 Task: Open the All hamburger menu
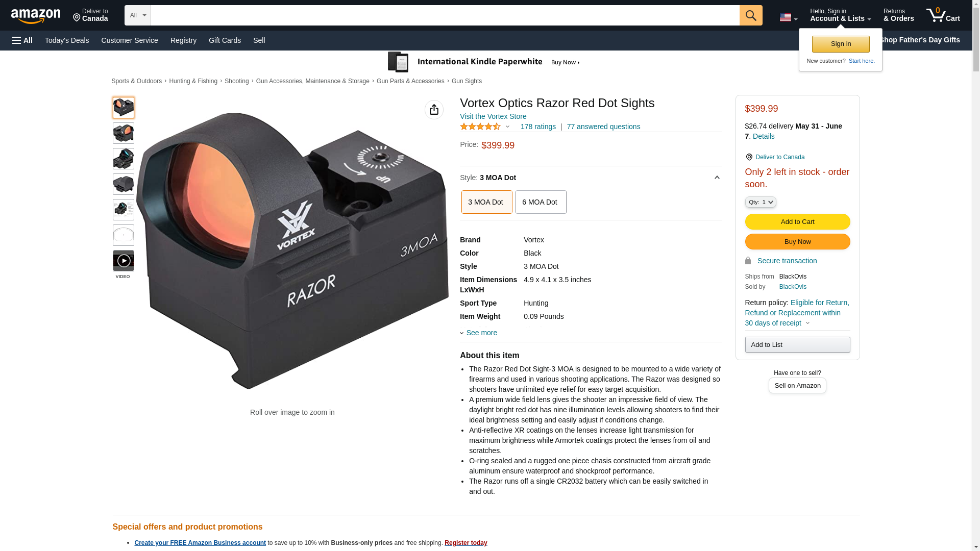[x=22, y=40]
